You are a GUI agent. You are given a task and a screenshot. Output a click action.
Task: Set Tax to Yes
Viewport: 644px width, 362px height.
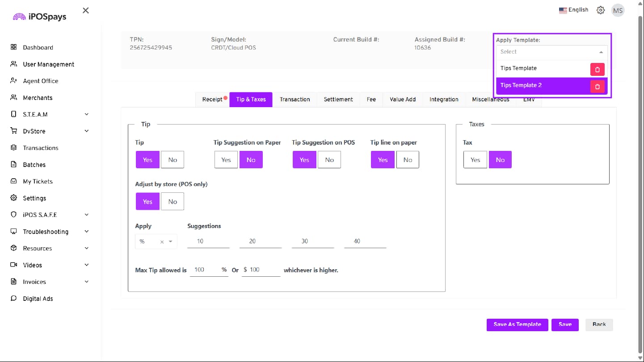[475, 160]
